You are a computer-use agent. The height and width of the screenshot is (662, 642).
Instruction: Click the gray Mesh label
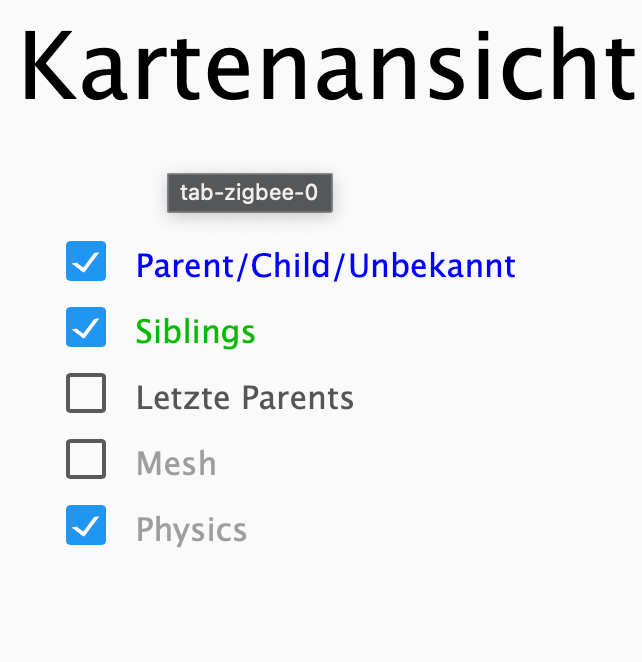click(176, 464)
